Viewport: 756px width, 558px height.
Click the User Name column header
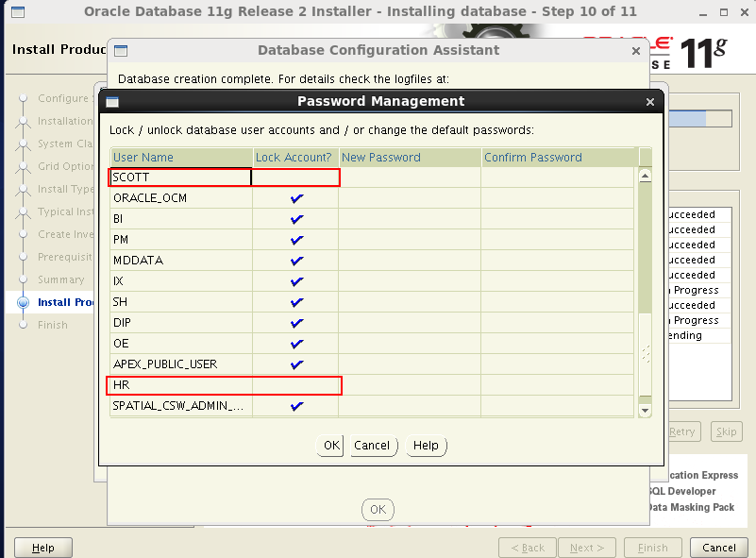click(181, 158)
